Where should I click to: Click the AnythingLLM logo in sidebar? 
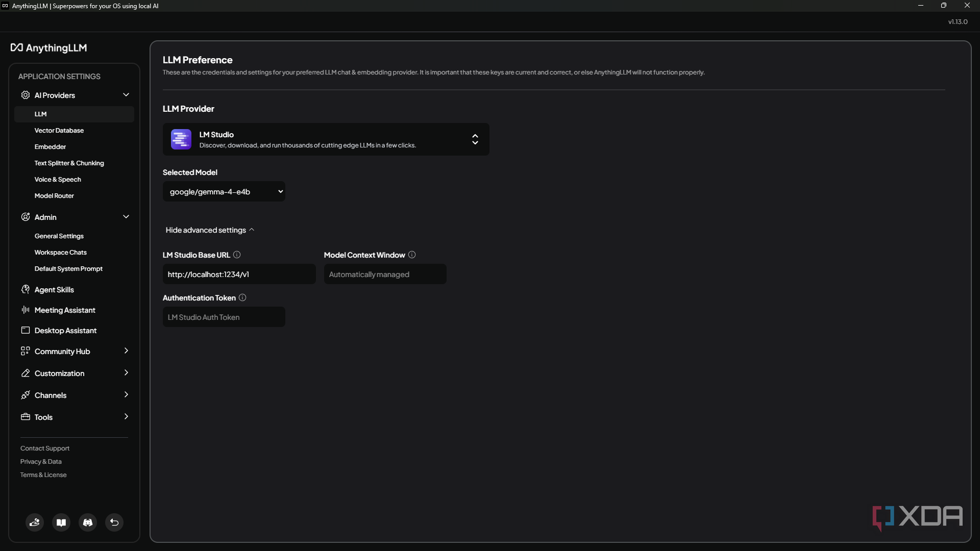(x=49, y=48)
